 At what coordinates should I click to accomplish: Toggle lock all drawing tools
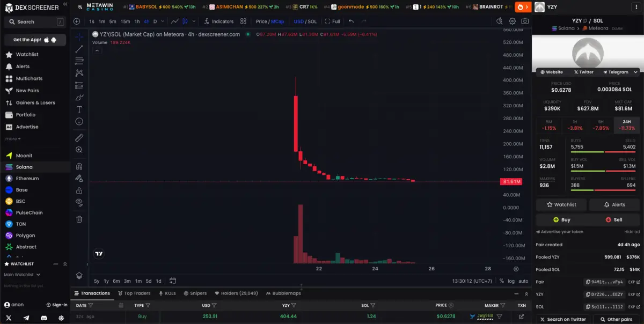click(79, 190)
